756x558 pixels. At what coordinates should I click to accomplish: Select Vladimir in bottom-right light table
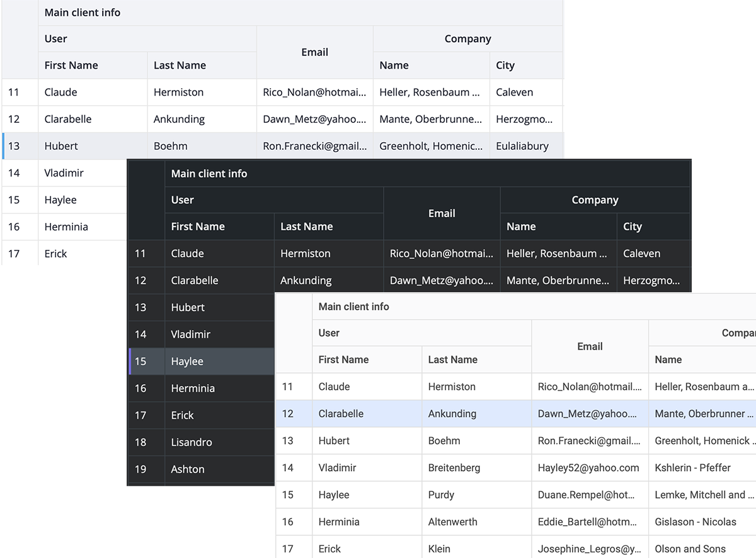point(337,468)
